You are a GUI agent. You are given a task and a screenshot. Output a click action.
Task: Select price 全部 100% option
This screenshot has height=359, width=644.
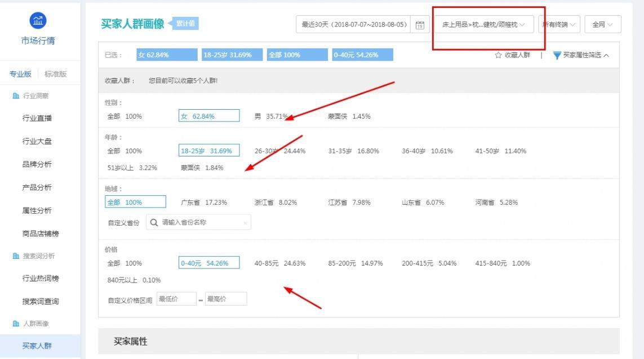point(125,263)
